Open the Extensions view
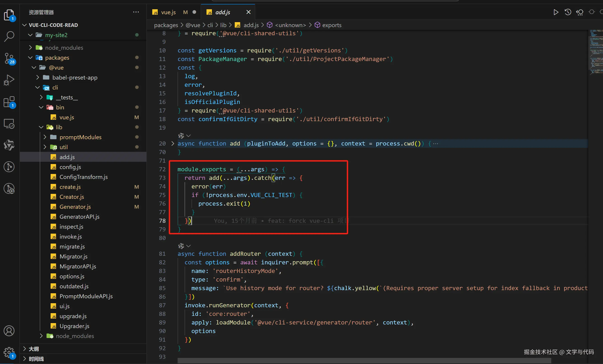Viewport: 603px width, 364px height. coord(9,102)
